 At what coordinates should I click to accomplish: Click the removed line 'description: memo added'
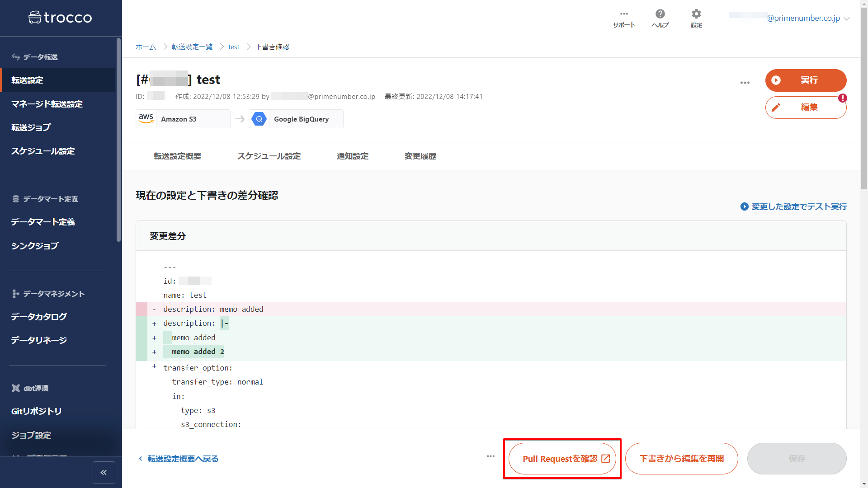coord(491,309)
